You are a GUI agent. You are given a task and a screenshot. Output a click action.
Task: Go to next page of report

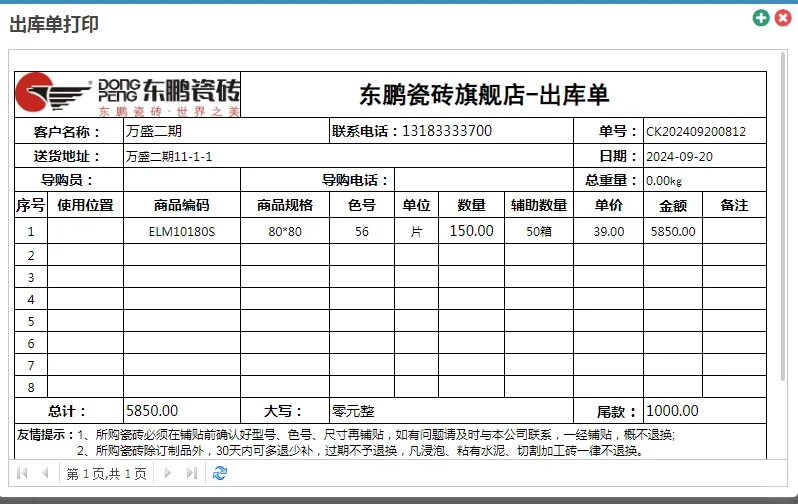pos(167,473)
